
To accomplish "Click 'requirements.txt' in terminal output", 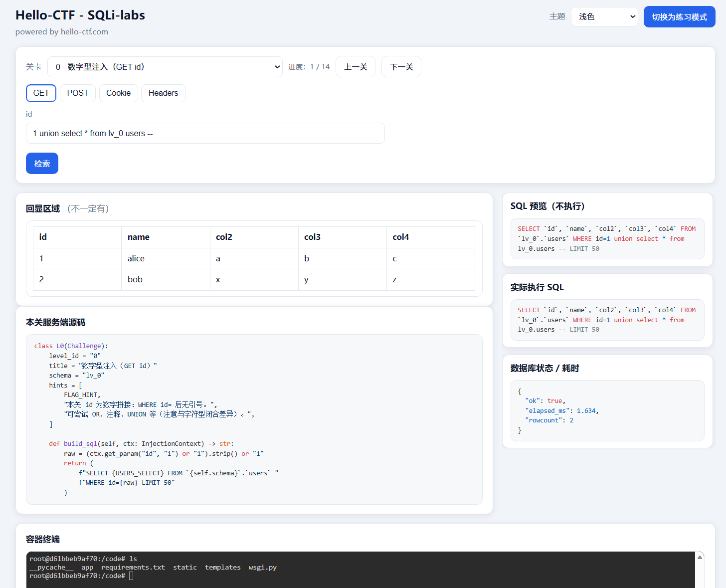I will pyautogui.click(x=133, y=568).
